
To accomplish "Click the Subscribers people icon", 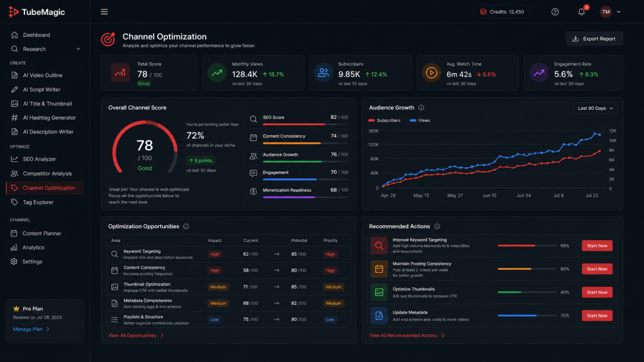I will click(323, 73).
